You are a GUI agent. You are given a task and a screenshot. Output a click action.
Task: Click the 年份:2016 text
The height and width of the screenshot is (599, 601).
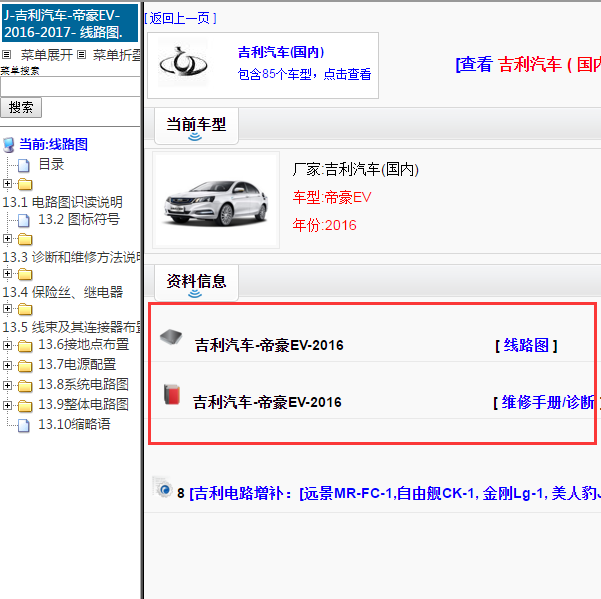324,225
